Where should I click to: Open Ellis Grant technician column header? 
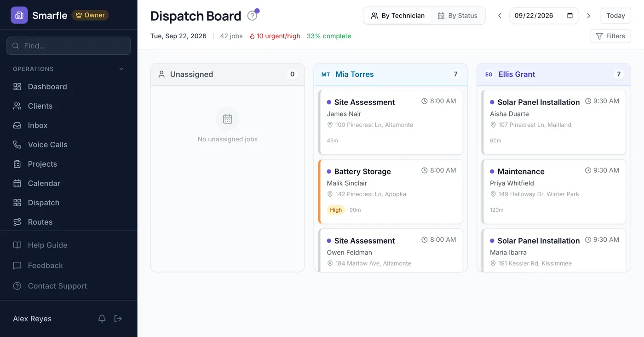pyautogui.click(x=554, y=74)
